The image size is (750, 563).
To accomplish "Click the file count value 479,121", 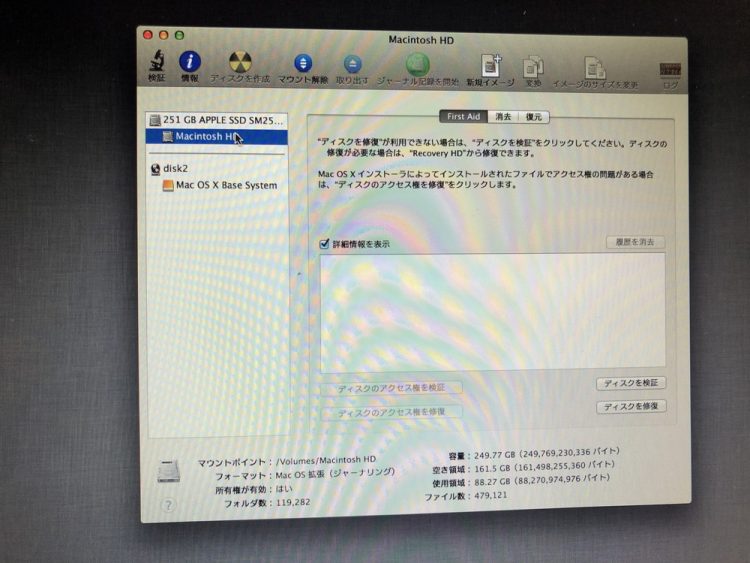I will point(490,495).
